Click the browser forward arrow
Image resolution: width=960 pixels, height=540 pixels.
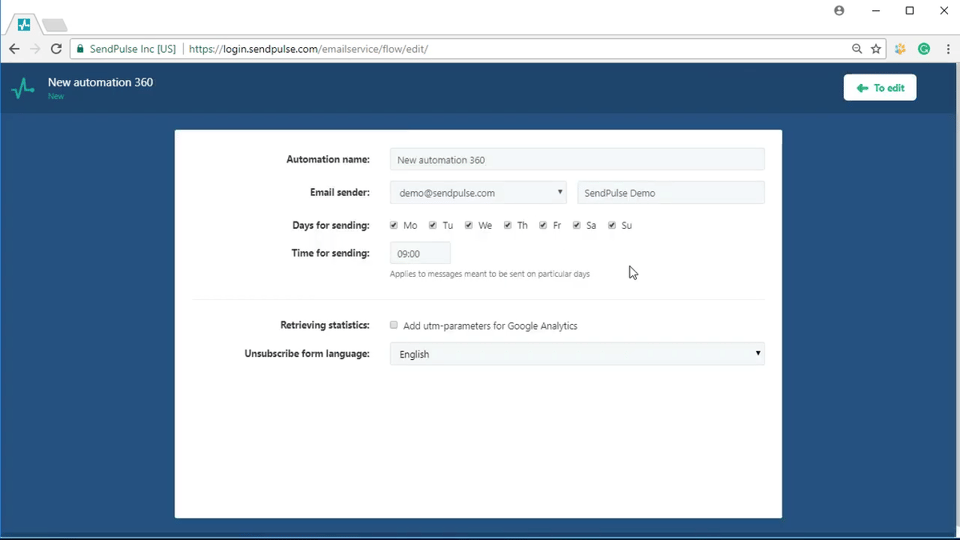pyautogui.click(x=35, y=49)
